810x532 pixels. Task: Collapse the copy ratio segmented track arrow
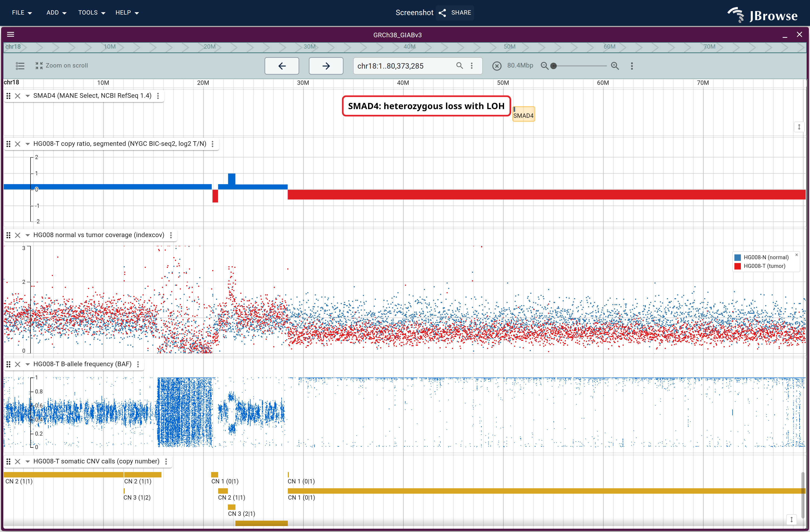(x=28, y=144)
